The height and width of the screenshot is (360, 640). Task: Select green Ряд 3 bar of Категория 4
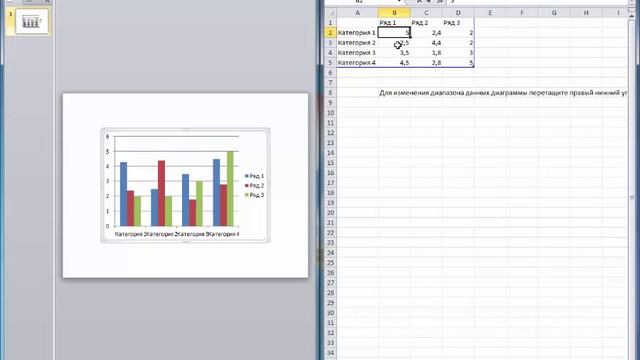pyautogui.click(x=230, y=189)
